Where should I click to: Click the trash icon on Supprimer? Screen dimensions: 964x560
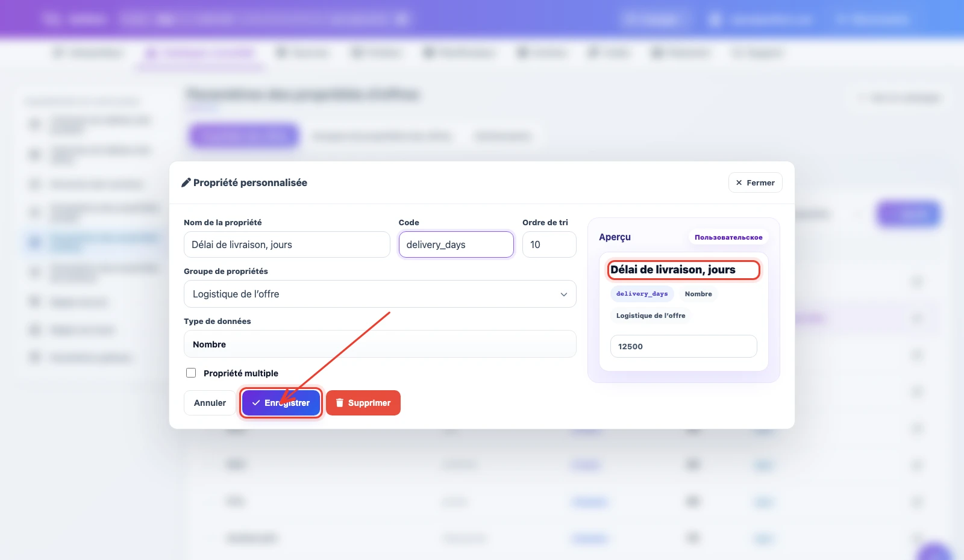coord(340,403)
